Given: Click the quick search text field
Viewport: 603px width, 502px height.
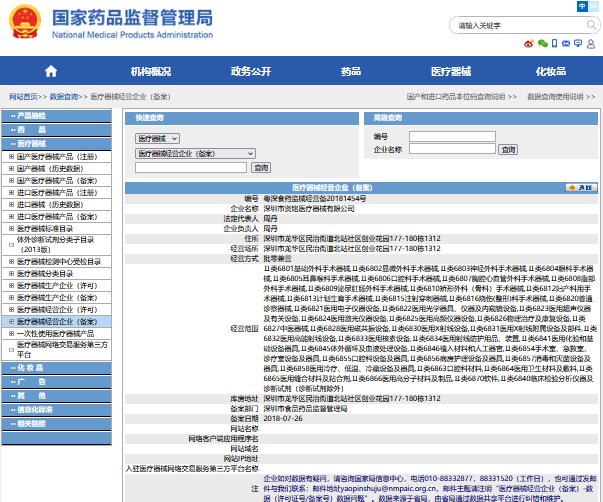Looking at the screenshot, I should coord(191,167).
